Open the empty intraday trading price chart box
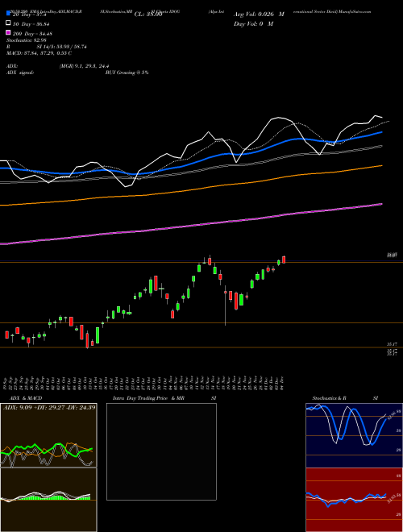 point(161,451)
